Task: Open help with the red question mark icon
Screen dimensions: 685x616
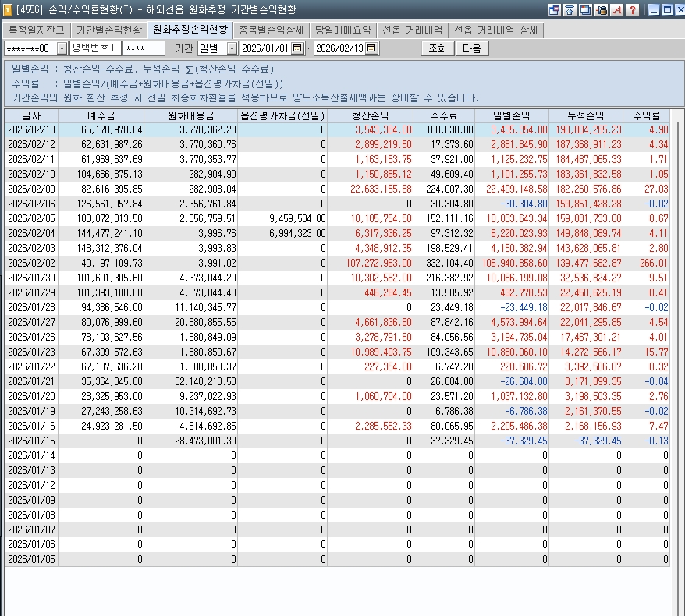Action: point(633,9)
